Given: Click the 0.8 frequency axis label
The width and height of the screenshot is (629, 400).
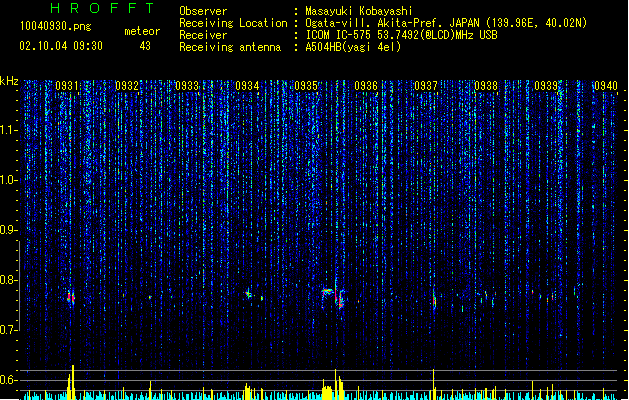Looking at the screenshot, I should tap(9, 280).
